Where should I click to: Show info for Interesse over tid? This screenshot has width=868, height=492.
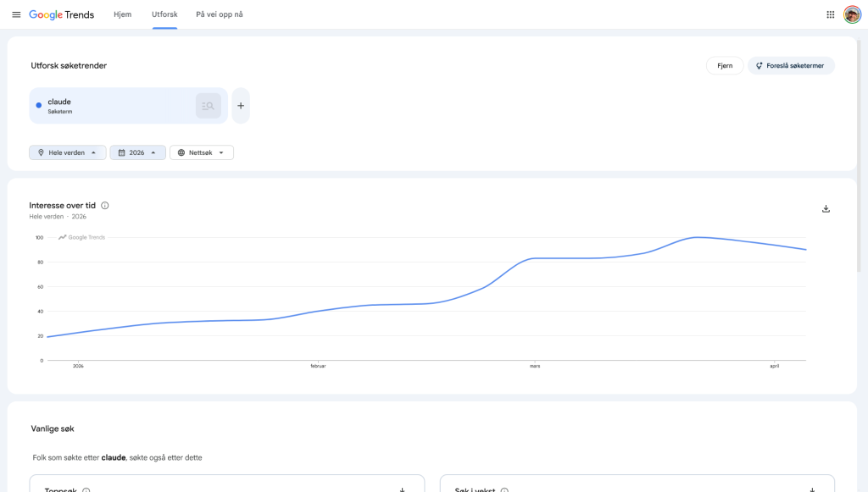click(x=104, y=205)
